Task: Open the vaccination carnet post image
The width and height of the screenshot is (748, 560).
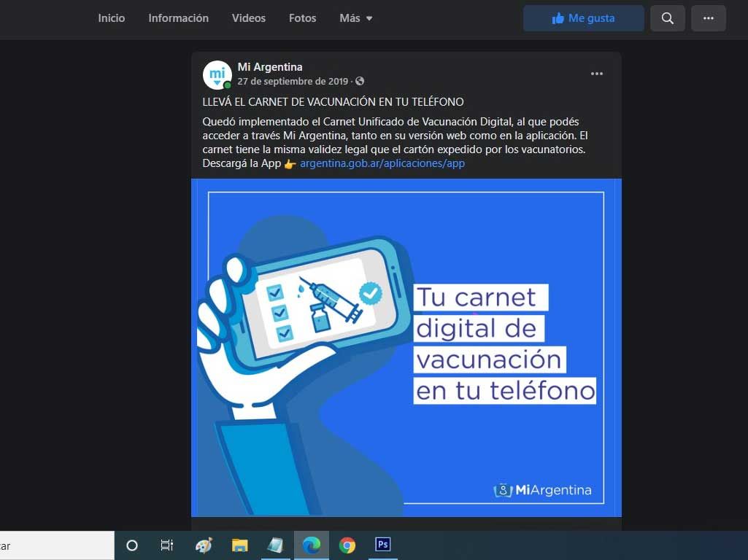Action: 406,348
